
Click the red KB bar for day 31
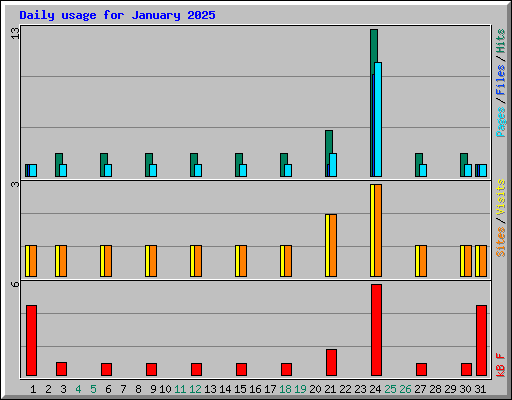pos(481,340)
